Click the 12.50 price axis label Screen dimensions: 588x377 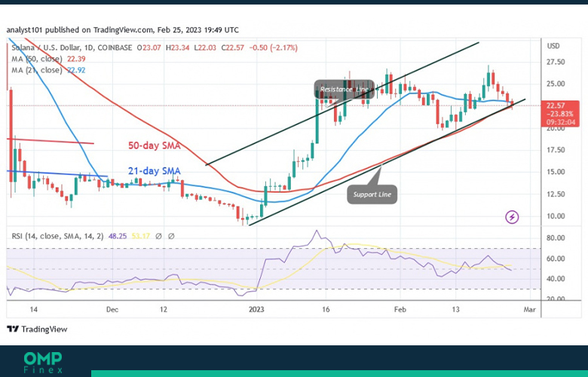coord(556,194)
